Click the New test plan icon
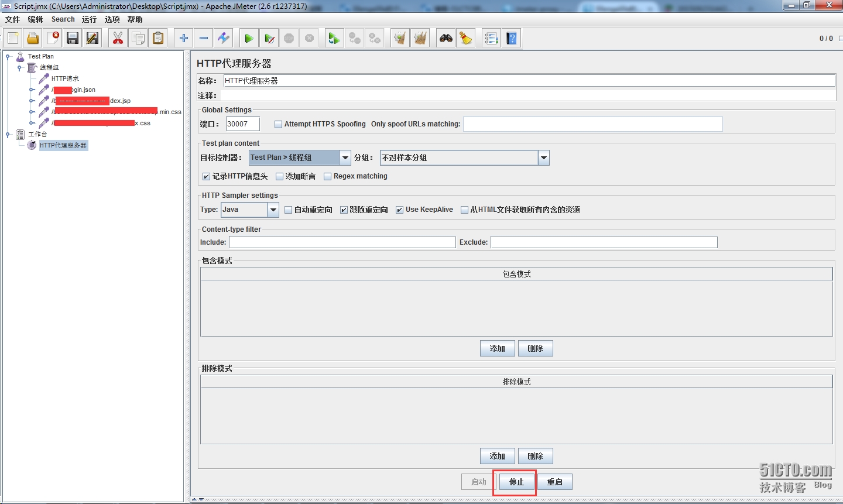The width and height of the screenshot is (843, 504). (x=13, y=39)
